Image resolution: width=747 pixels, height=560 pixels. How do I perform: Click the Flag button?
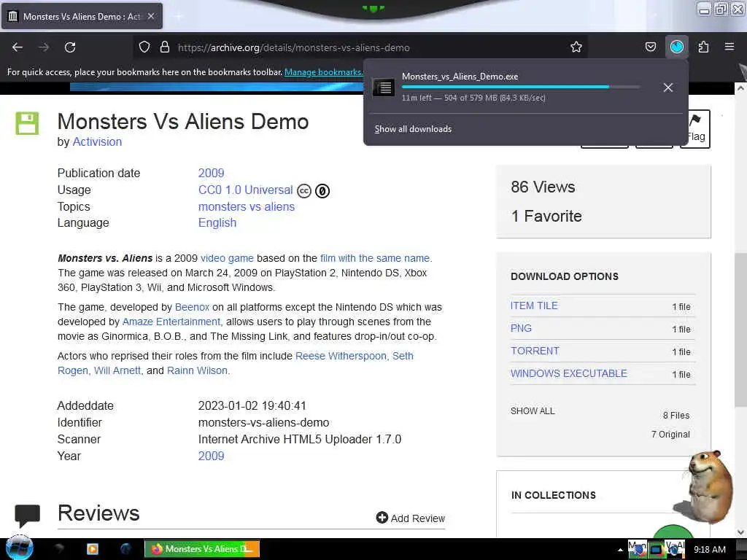pyautogui.click(x=695, y=128)
